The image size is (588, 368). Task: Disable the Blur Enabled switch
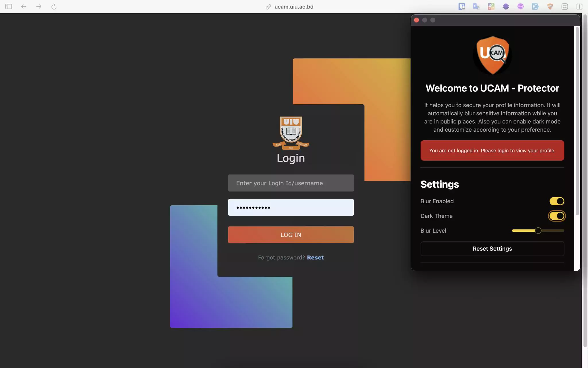click(557, 201)
